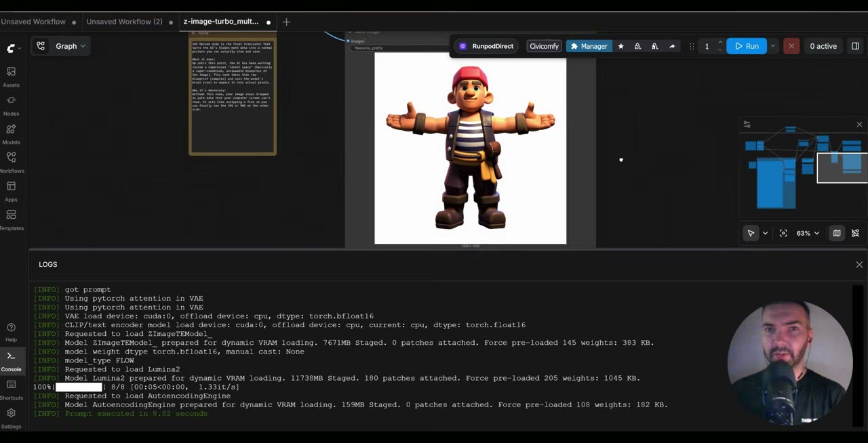This screenshot has height=443, width=868.
Task: Select the yellow note node
Action: pos(233,93)
